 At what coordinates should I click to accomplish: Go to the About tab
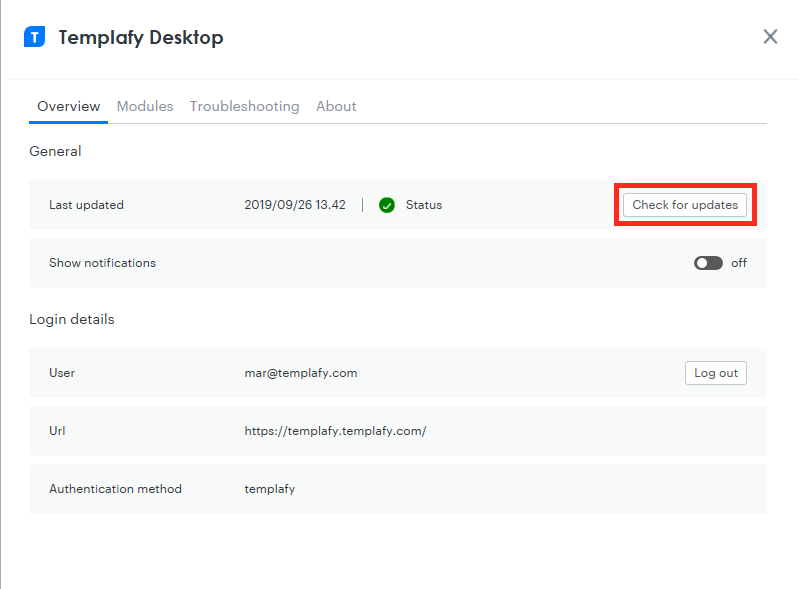click(336, 106)
